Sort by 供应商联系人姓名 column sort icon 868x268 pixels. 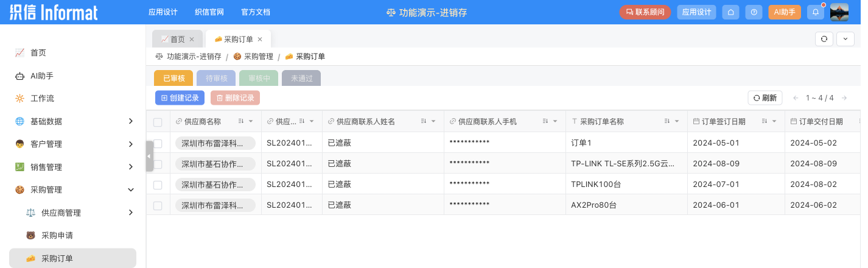click(424, 121)
